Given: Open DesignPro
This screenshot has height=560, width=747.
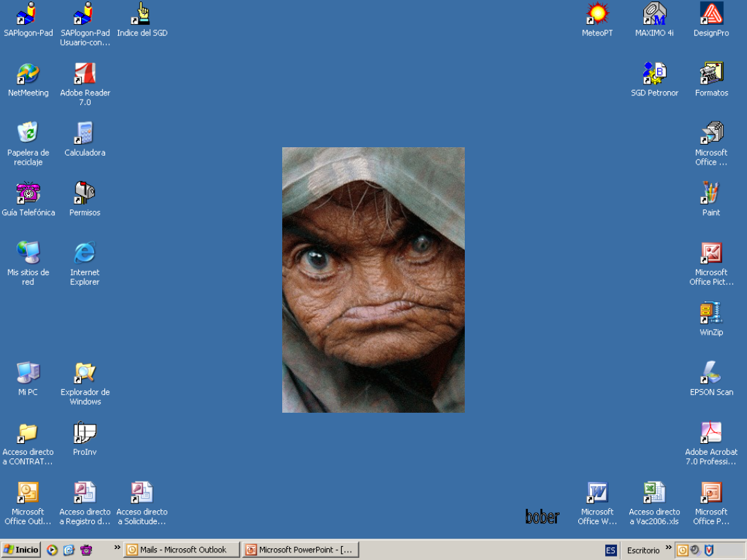Looking at the screenshot, I should (711, 12).
